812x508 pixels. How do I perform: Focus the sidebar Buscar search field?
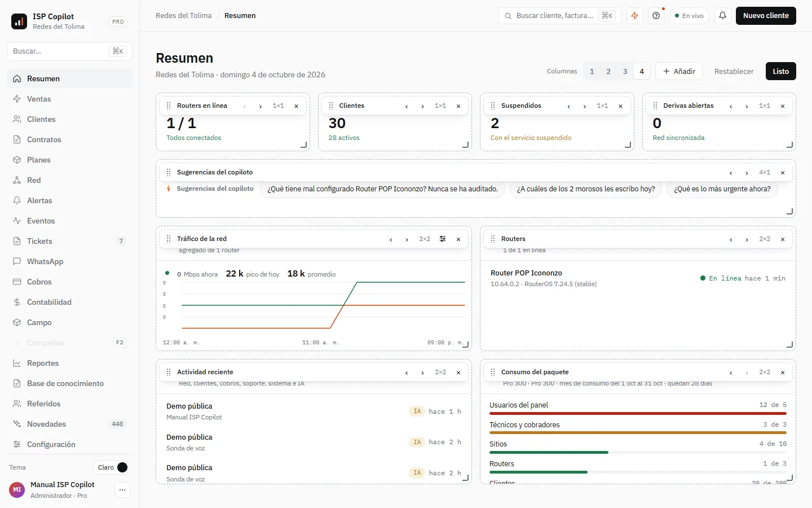pyautogui.click(x=70, y=51)
